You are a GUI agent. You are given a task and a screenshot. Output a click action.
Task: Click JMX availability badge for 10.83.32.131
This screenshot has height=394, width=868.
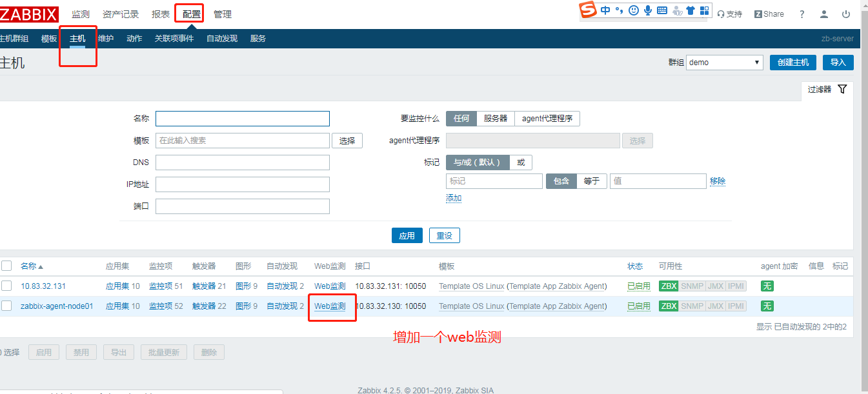(715, 286)
